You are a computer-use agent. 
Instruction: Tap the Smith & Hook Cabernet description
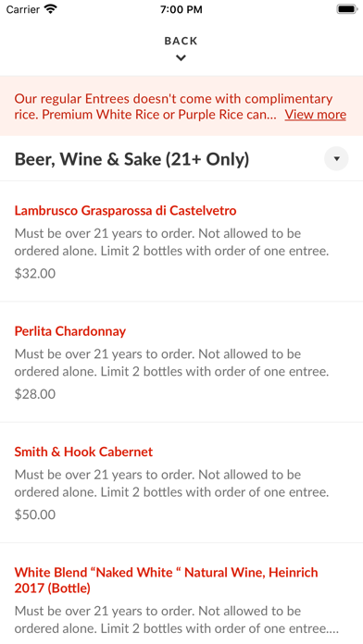point(171,483)
